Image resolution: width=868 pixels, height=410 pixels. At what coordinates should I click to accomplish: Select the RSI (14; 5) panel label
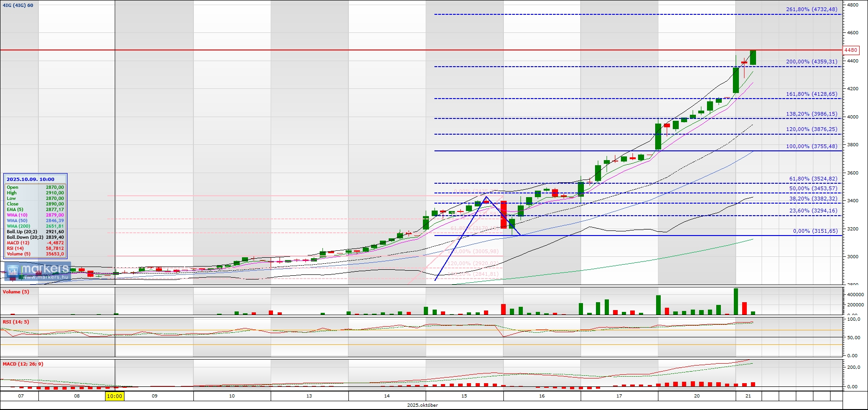(16, 322)
